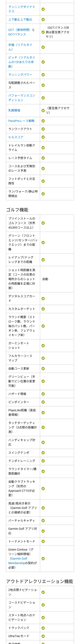Click the 上下動比 link
The width and height of the screenshot is (80, 644).
point(26,20)
